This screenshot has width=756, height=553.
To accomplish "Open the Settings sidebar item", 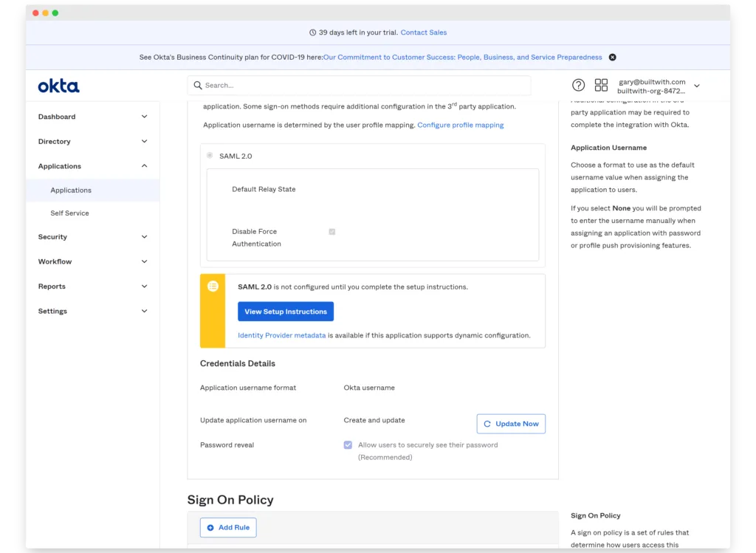I will coord(92,311).
